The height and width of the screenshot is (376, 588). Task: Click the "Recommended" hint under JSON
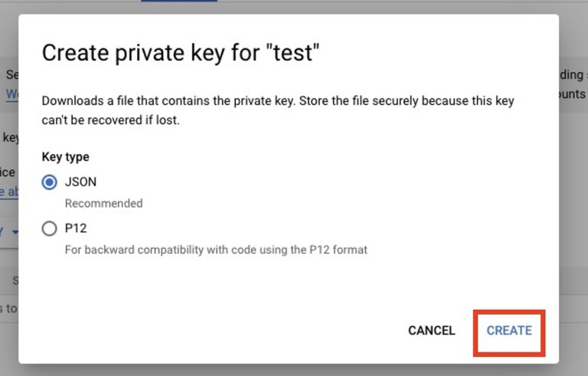[103, 204]
